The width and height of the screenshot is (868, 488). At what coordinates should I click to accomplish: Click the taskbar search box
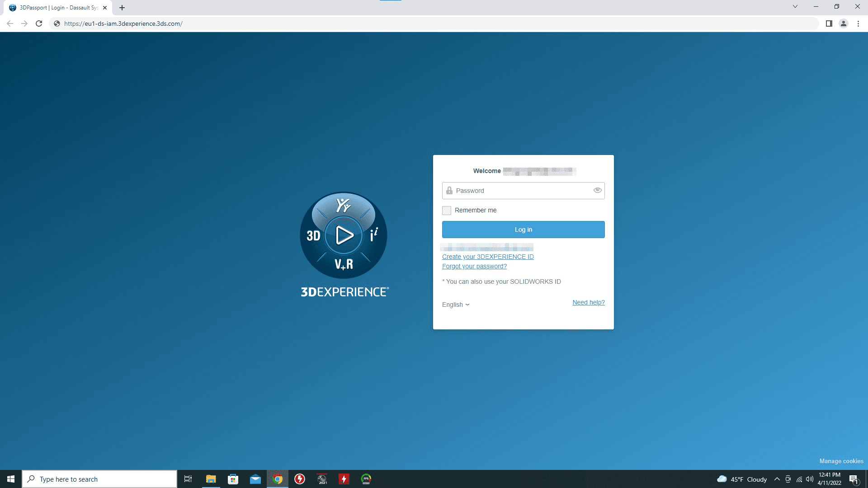(x=99, y=479)
